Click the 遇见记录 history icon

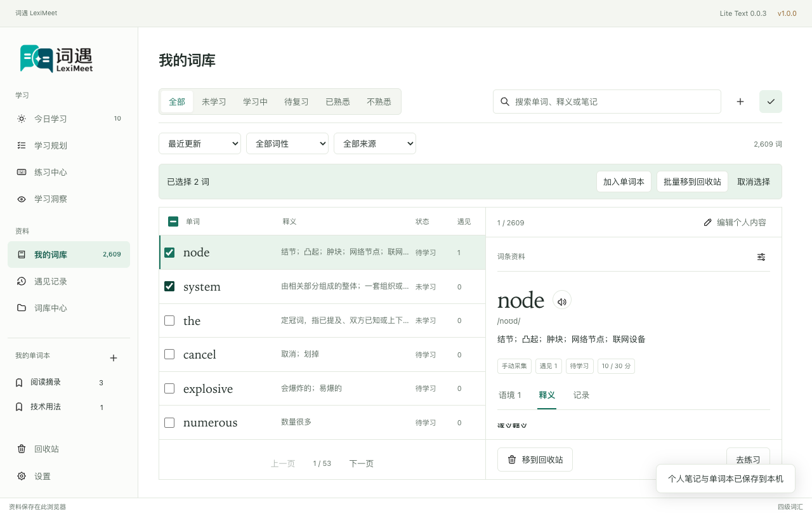pyautogui.click(x=22, y=281)
